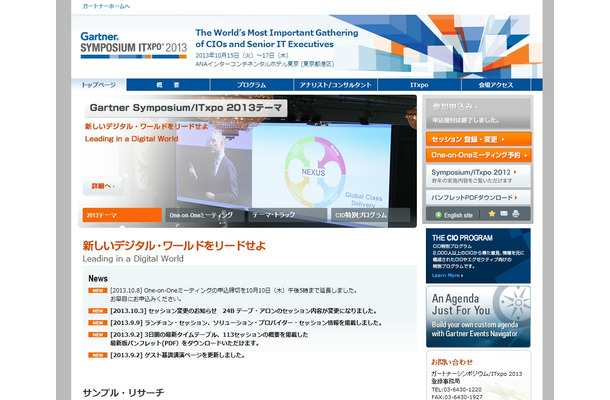Click the World's Most Important Gathering headline

point(277,38)
